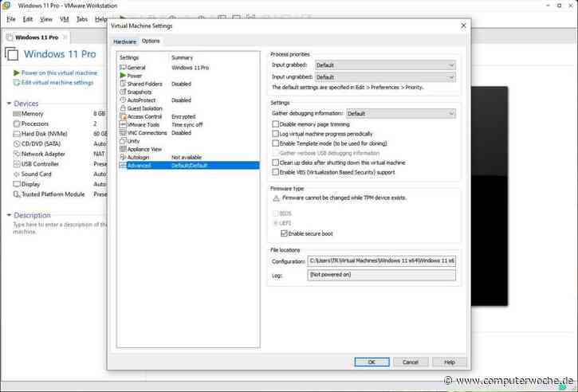This screenshot has height=392, width=578.
Task: Open the Gather debugging information dropdown
Action: pos(401,113)
